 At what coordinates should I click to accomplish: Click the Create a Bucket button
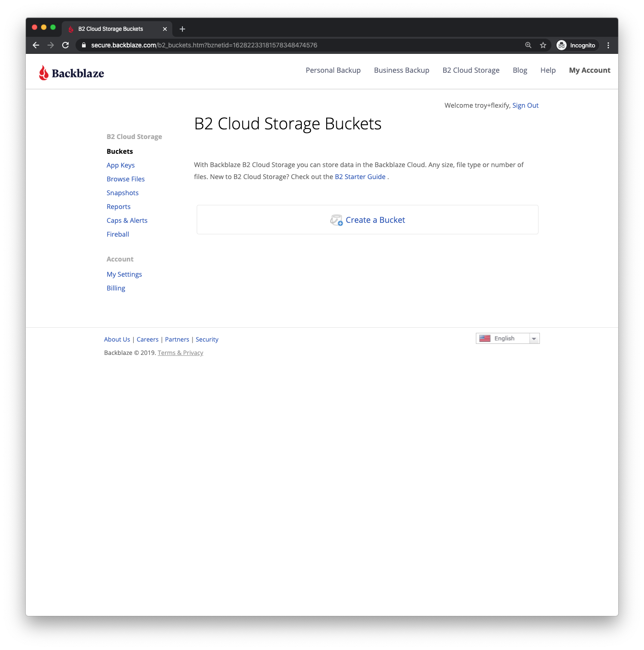pos(368,220)
